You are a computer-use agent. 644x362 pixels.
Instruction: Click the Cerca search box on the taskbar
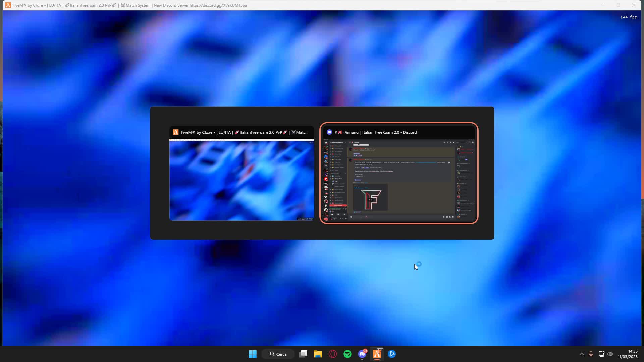(278, 354)
